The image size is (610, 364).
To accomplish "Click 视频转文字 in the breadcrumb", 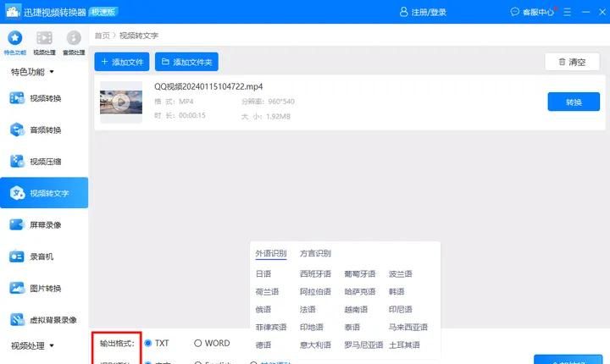I will pos(138,36).
